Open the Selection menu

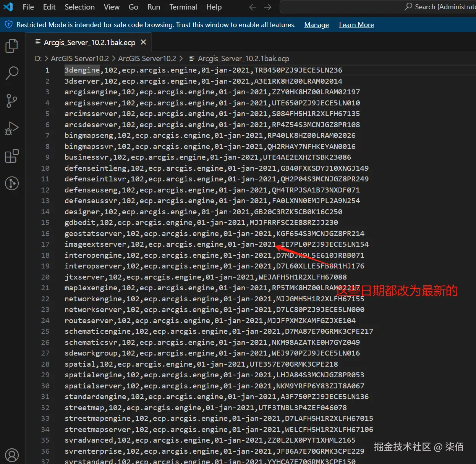[x=79, y=7]
